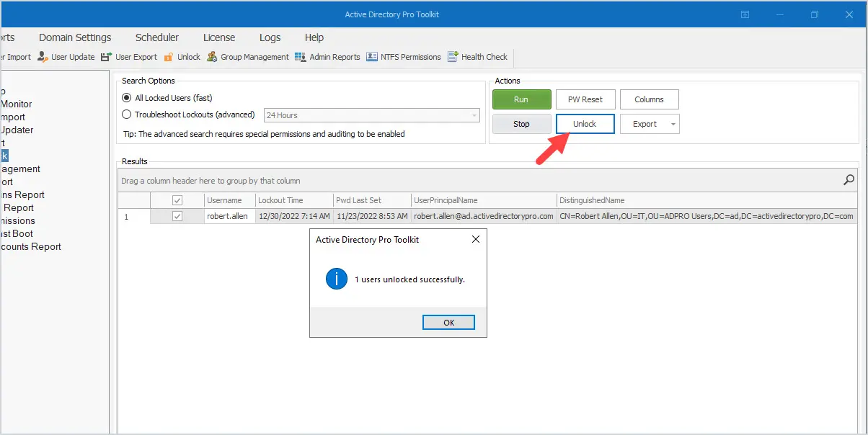Sort by Pwd Last Set column header
Image resolution: width=868 pixels, height=435 pixels.
tap(372, 200)
